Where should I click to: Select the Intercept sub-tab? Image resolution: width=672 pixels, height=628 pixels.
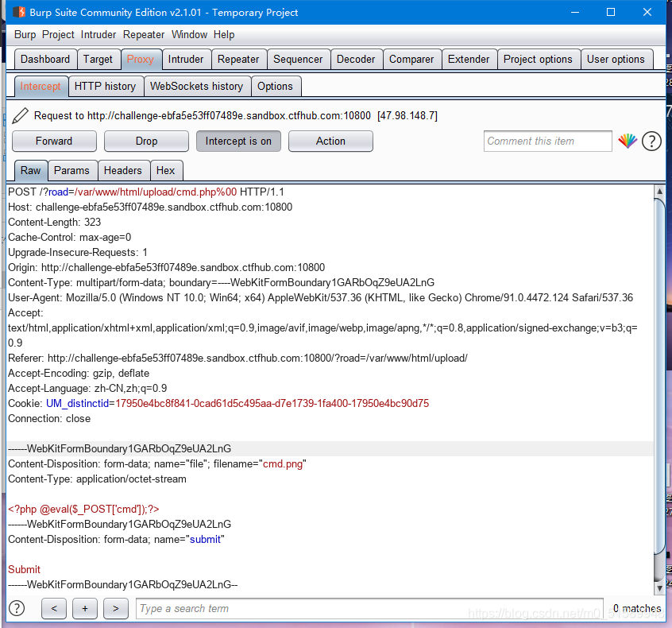pos(41,86)
